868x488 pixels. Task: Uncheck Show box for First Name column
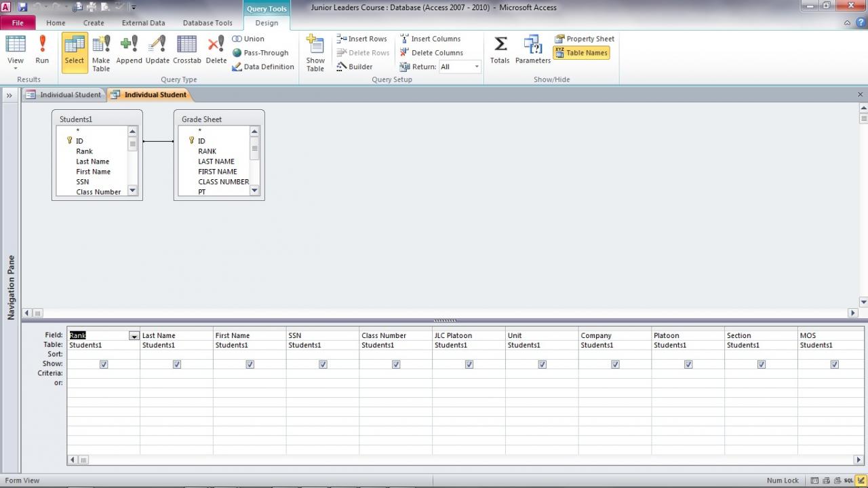tap(250, 364)
